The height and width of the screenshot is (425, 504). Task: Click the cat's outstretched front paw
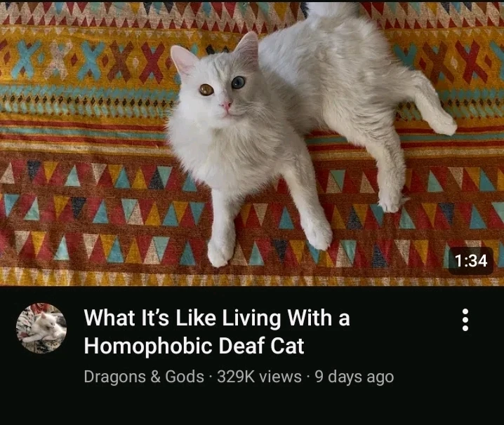click(220, 253)
